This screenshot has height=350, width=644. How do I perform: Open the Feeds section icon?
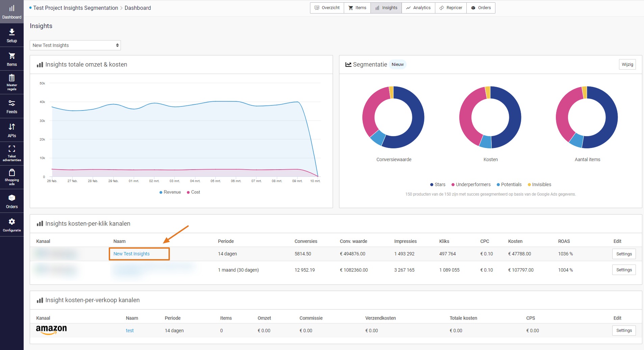pyautogui.click(x=11, y=106)
